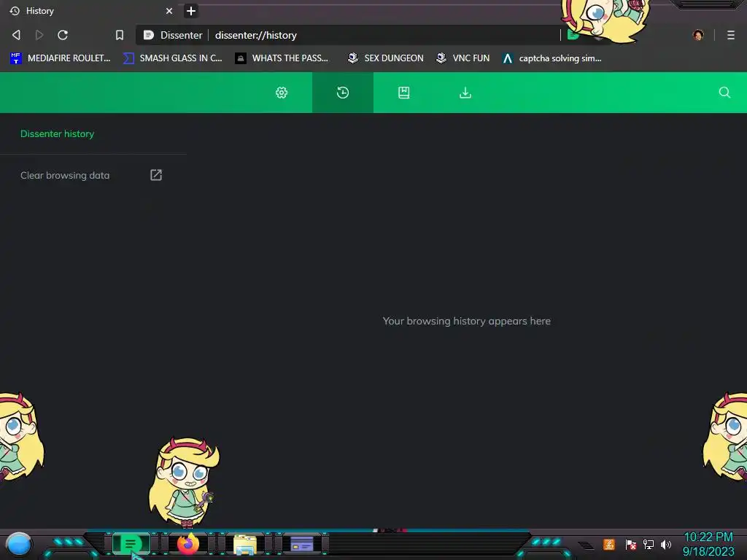Screen dimensions: 747x560
Task: Open Action Center flag tray icon
Action: click(631, 544)
